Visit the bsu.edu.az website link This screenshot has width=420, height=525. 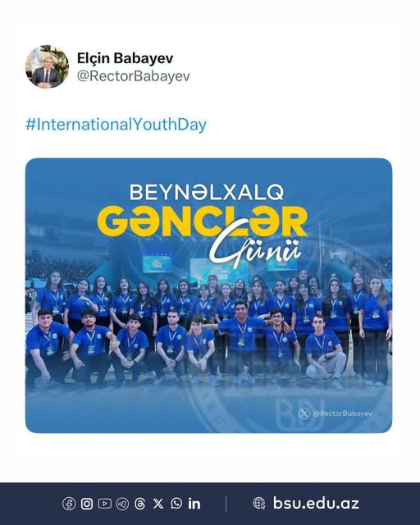(x=316, y=503)
